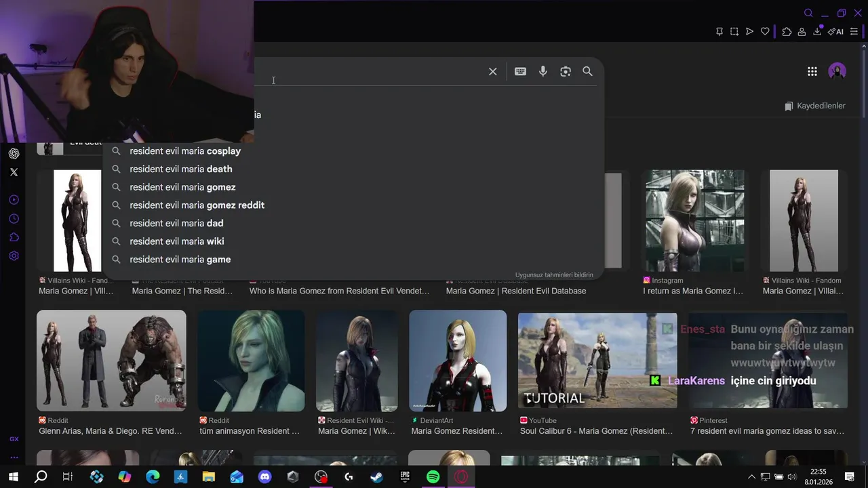Image resolution: width=868 pixels, height=488 pixels.
Task: Open Google Lens image search icon
Action: click(566, 71)
